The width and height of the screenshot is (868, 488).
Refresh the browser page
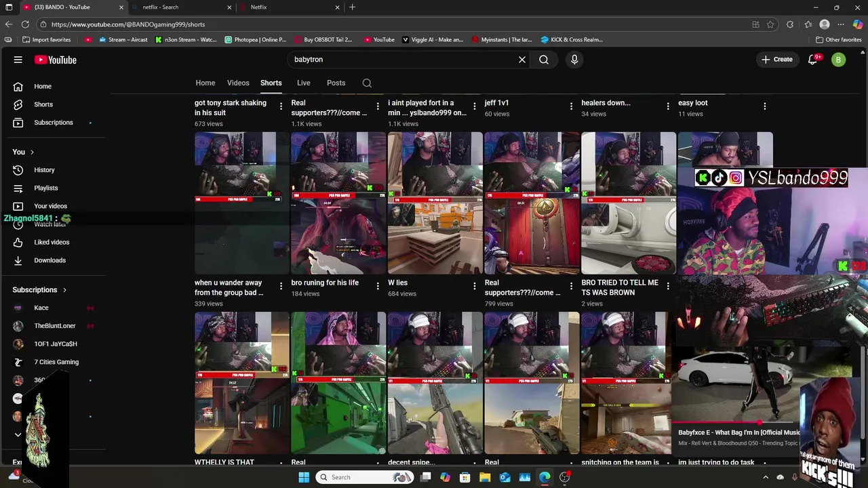(25, 24)
